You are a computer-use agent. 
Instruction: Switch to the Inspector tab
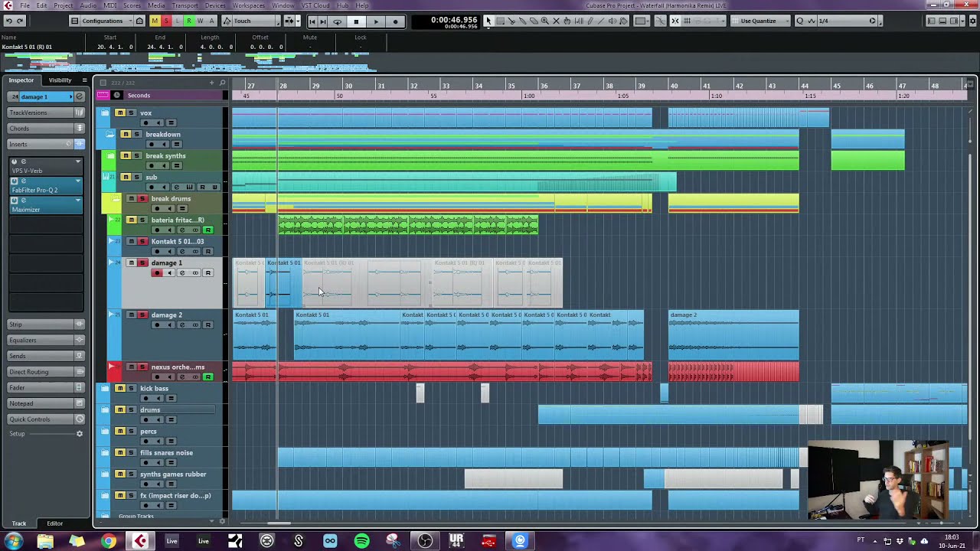tap(21, 80)
